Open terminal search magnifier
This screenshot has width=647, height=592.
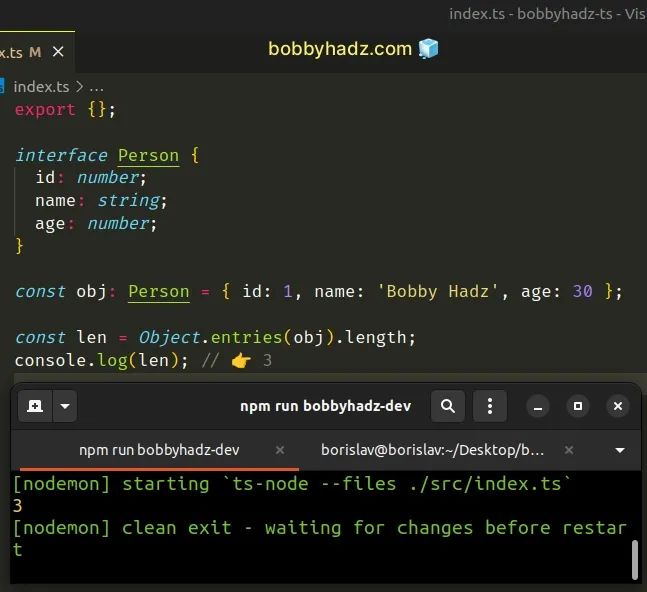pyautogui.click(x=448, y=406)
